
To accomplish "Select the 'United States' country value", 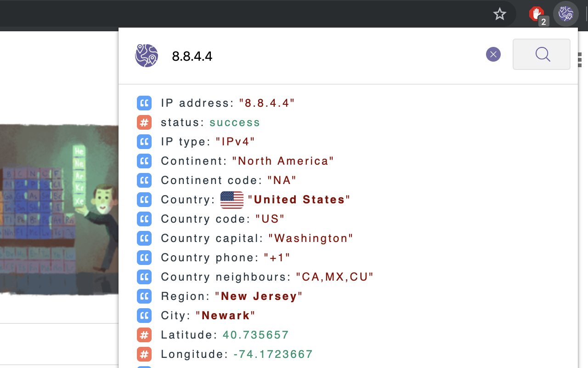I will (299, 199).
